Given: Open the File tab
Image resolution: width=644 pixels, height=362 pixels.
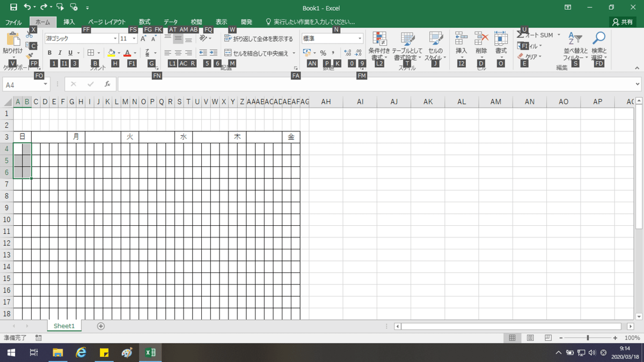Looking at the screenshot, I should click(x=13, y=23).
